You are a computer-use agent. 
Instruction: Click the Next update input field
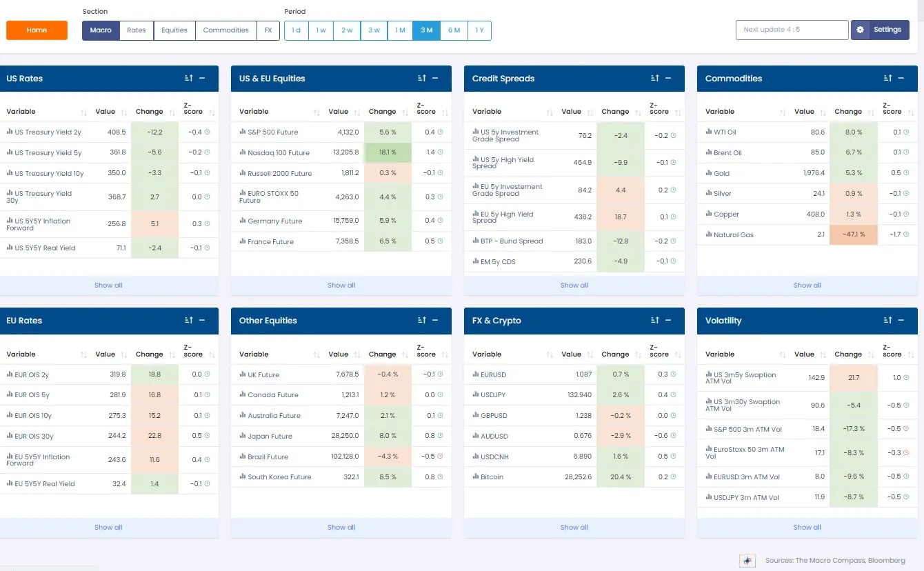click(792, 30)
